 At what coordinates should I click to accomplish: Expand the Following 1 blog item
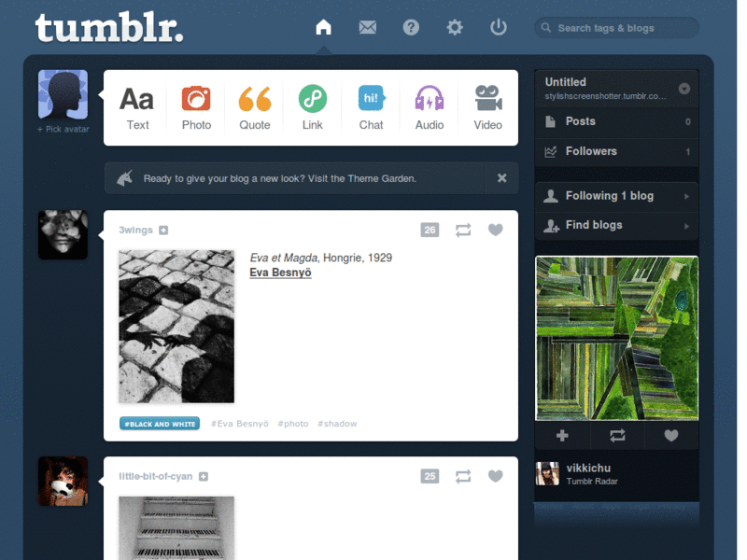(617, 196)
